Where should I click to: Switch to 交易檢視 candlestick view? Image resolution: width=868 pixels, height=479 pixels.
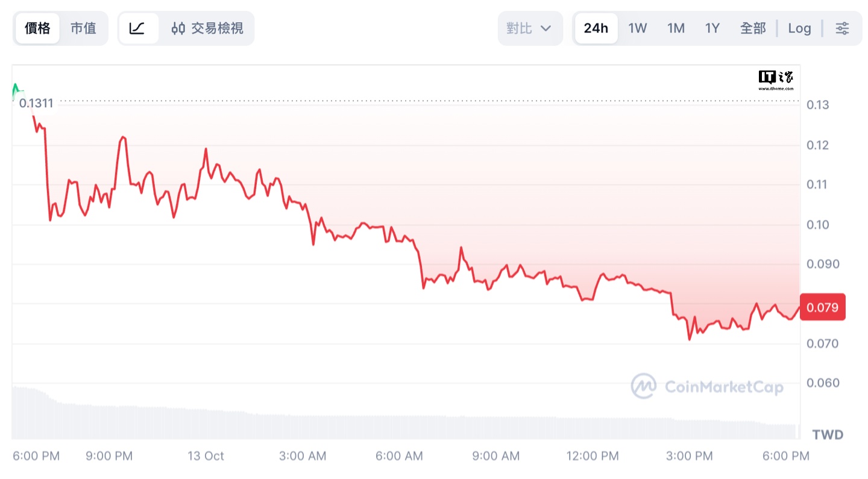[x=207, y=28]
